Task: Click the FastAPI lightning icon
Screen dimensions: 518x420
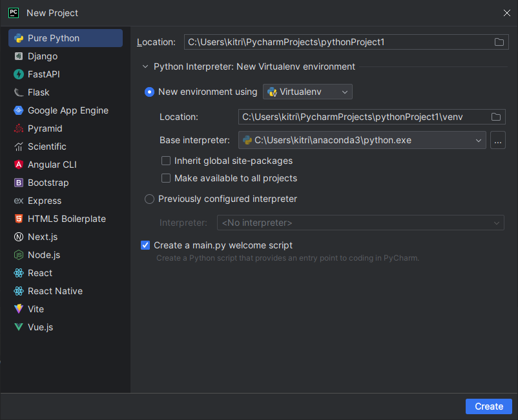Action: tap(19, 74)
